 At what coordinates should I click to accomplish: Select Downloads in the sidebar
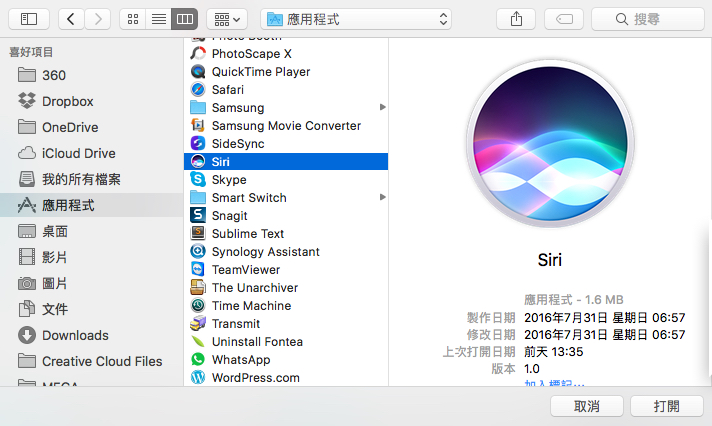coord(91,335)
